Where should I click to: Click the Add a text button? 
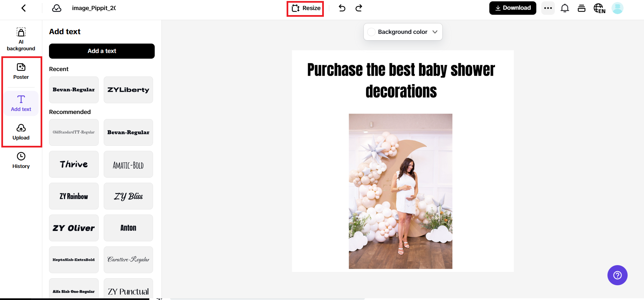coord(102,51)
